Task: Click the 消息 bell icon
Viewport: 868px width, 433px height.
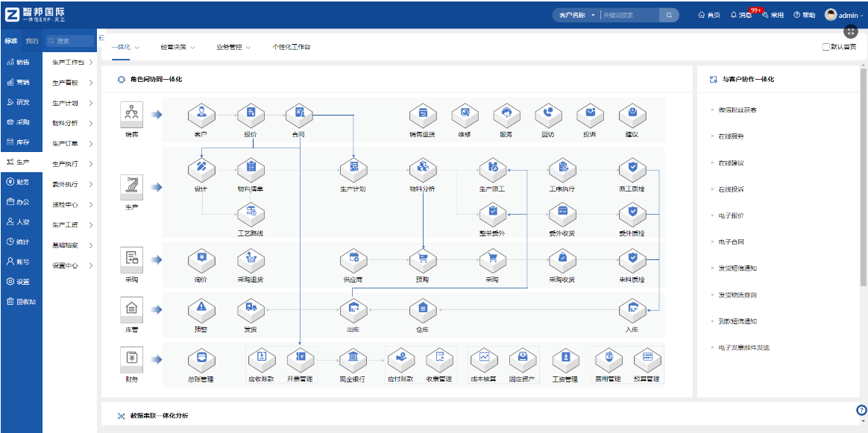Action: click(734, 15)
